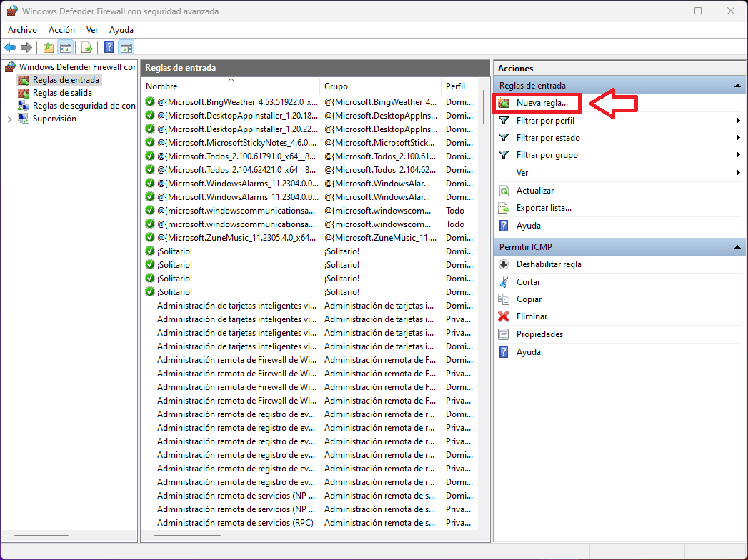Open the Ver submenu arrow in Acciones
The image size is (748, 560).
coord(738,173)
